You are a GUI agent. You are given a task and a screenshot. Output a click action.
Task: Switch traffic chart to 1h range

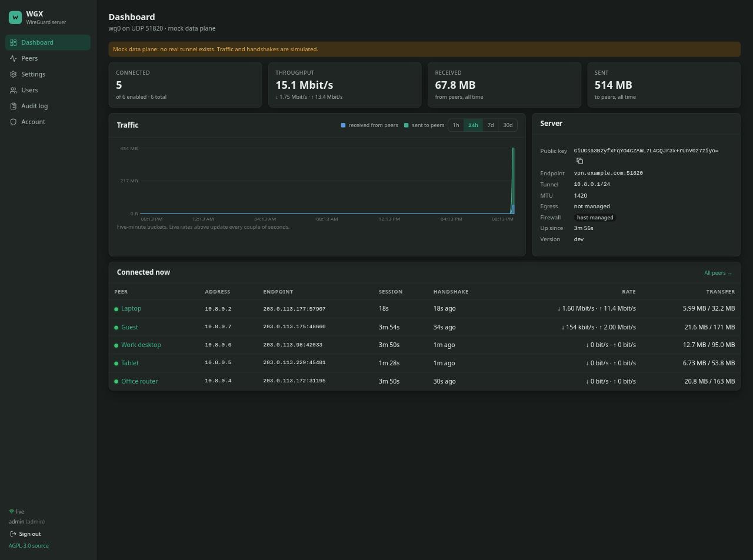click(x=456, y=125)
